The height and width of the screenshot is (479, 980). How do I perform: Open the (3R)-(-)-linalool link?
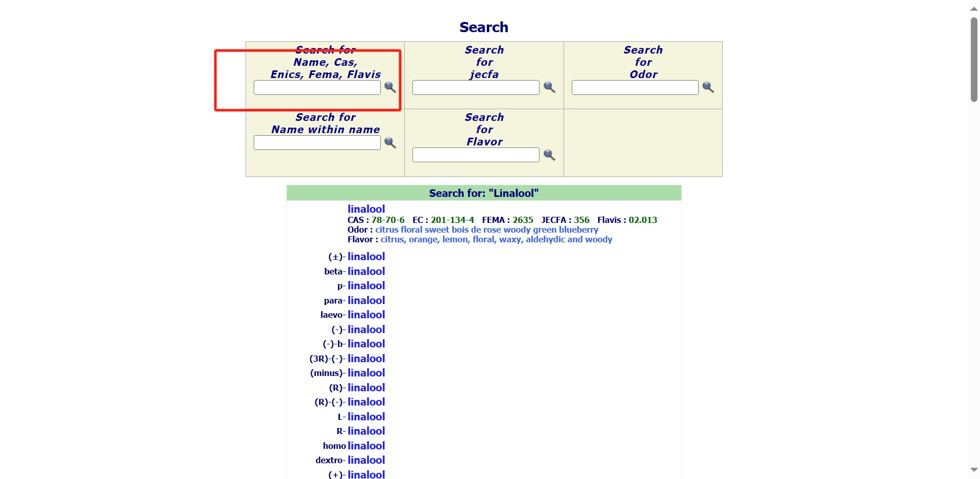tap(366, 359)
